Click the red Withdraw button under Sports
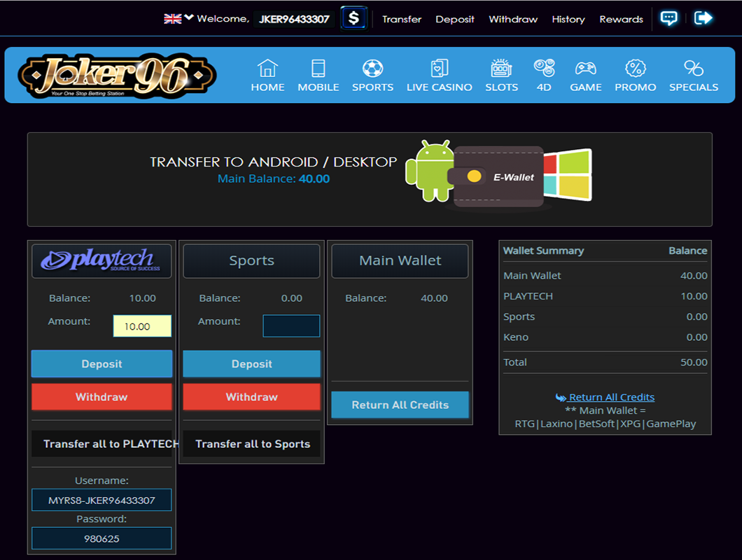The height and width of the screenshot is (560, 742). pos(251,397)
